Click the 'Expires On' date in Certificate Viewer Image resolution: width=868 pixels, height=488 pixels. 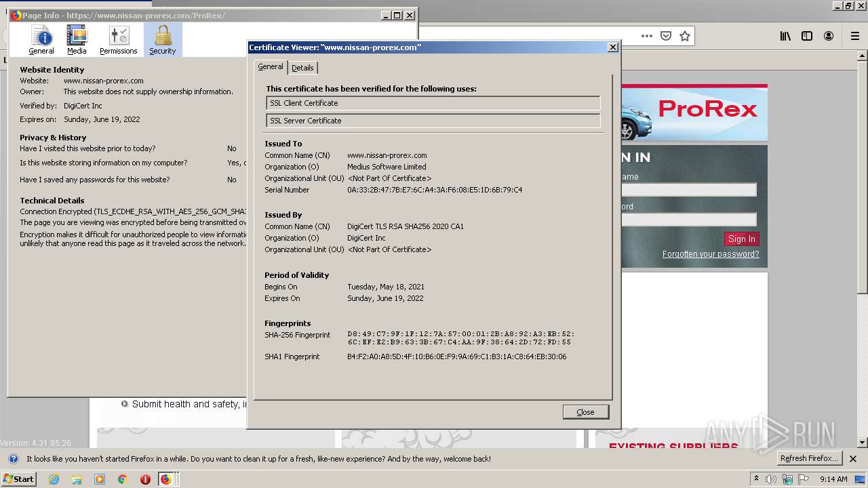click(385, 298)
